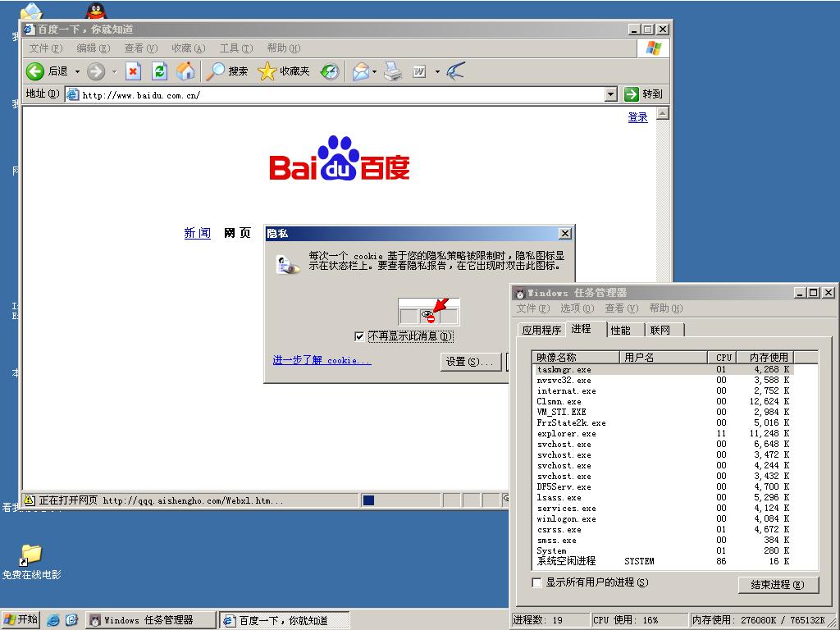This screenshot has width=840, height=630.
Task: Stop page loading with the red X icon
Action: point(133,71)
